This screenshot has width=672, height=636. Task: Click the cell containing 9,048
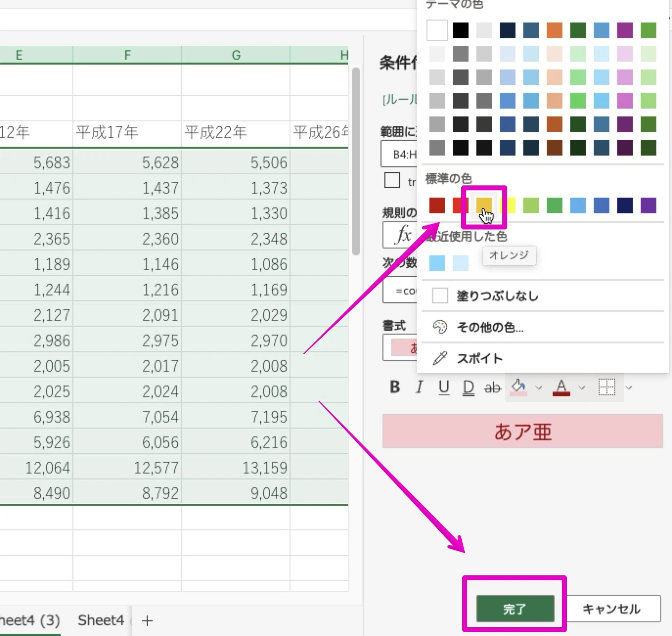coord(236,493)
